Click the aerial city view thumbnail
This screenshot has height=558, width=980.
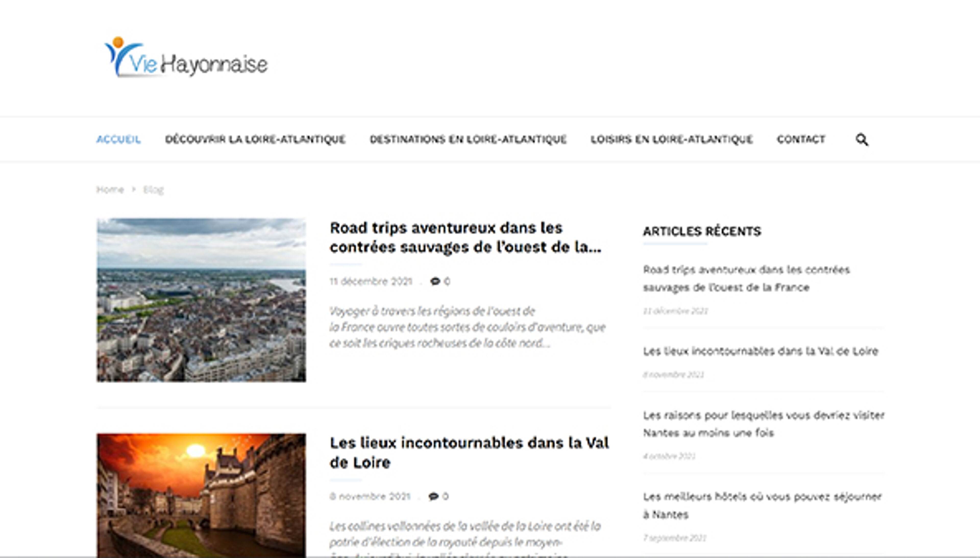[201, 300]
